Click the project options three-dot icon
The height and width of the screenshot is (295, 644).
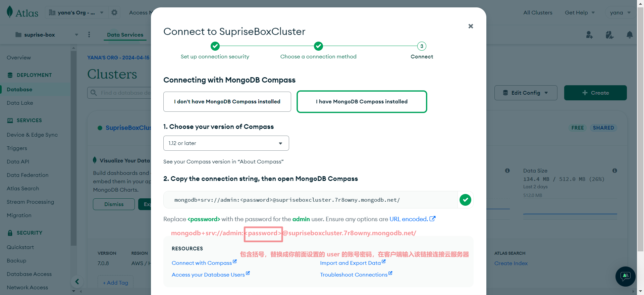point(89,35)
